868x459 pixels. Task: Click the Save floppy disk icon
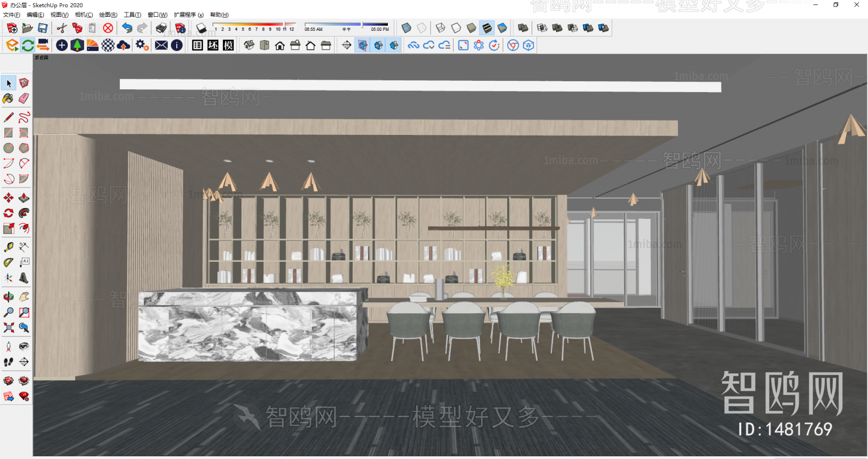42,28
